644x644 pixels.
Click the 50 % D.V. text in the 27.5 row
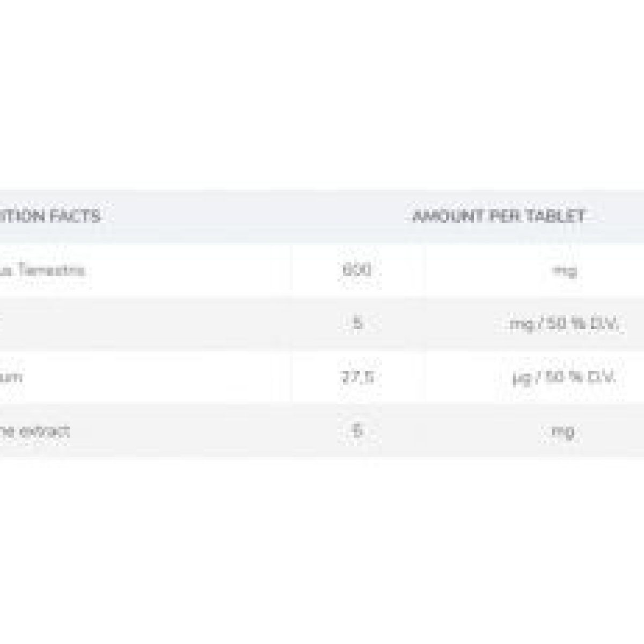point(577,377)
